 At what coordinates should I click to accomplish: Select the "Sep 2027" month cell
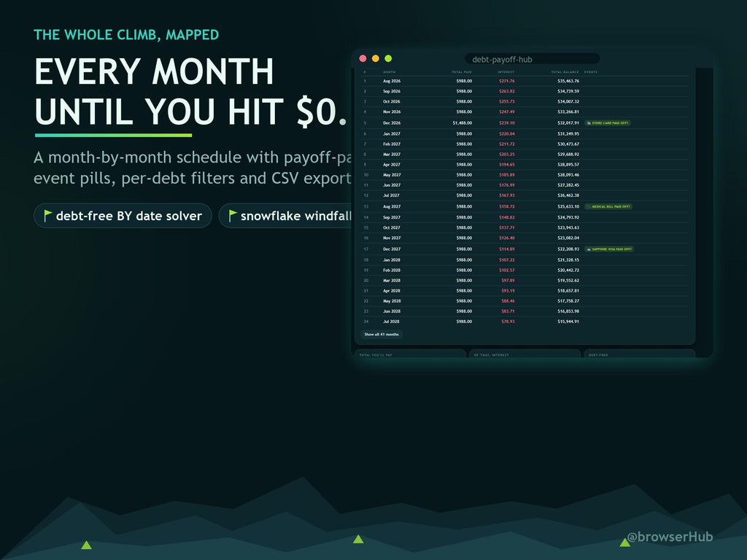pos(392,217)
